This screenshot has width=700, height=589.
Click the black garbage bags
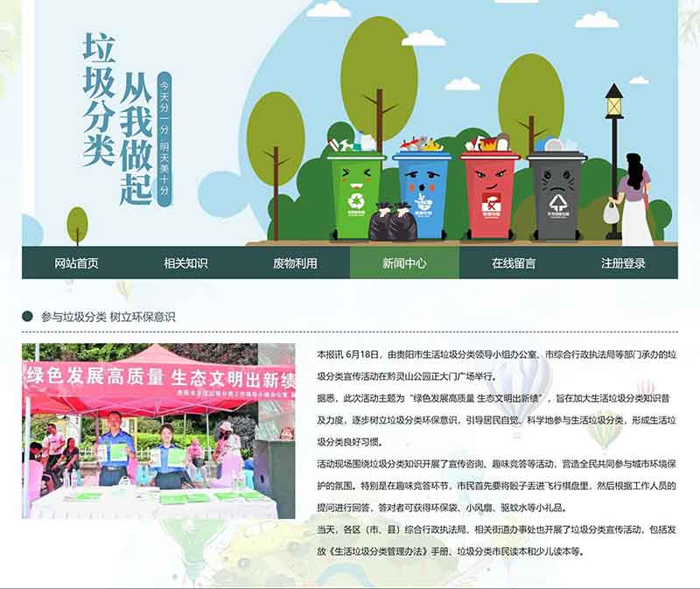[389, 223]
